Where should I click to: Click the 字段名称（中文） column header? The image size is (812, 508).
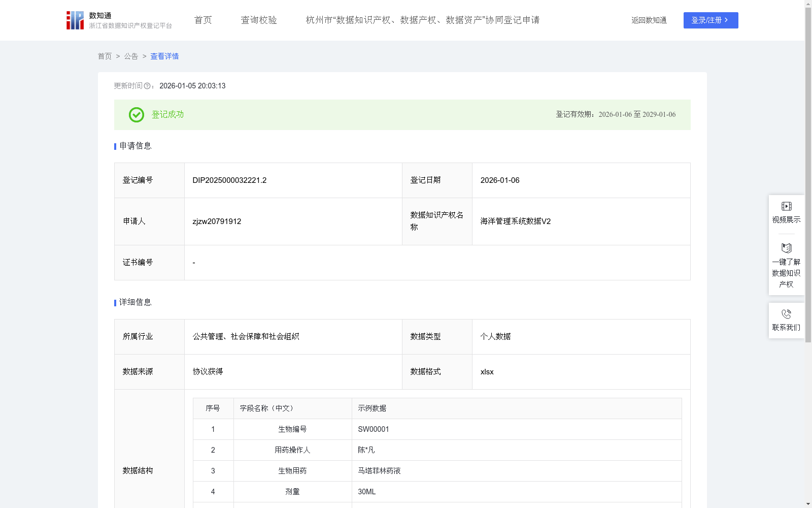(x=292, y=408)
